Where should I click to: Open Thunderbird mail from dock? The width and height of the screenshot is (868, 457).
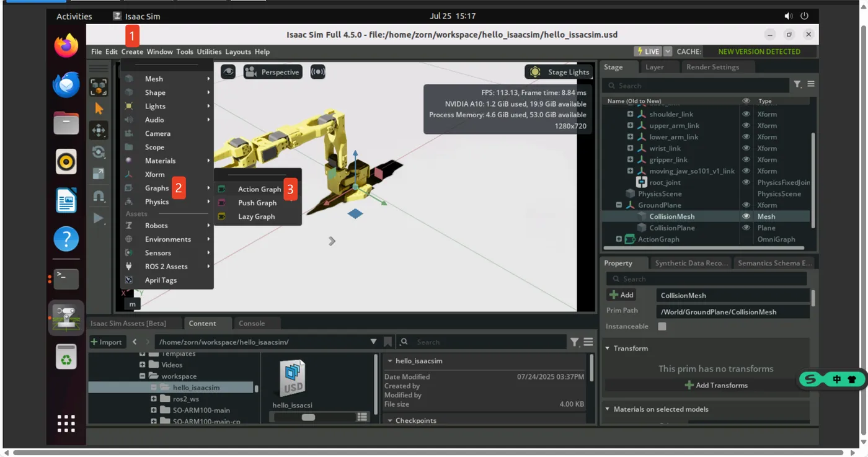[66, 84]
